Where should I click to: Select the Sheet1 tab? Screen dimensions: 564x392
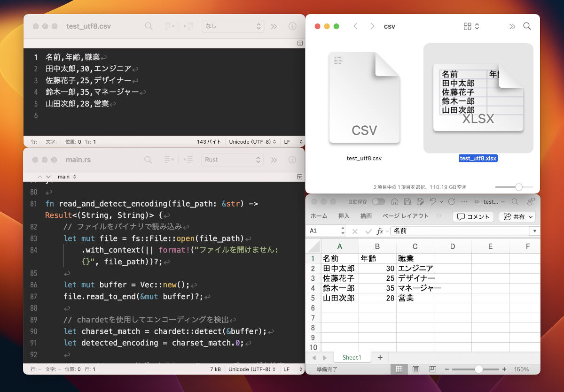(352, 357)
